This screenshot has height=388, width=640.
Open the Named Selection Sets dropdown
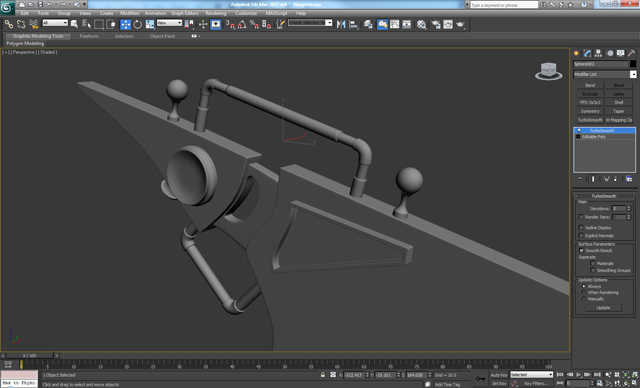click(x=310, y=23)
